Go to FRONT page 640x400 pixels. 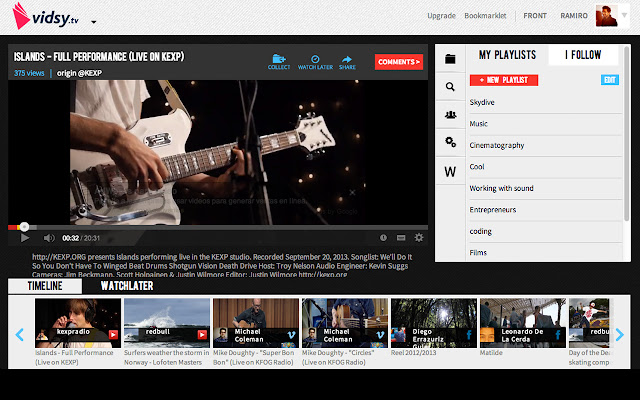tap(535, 16)
